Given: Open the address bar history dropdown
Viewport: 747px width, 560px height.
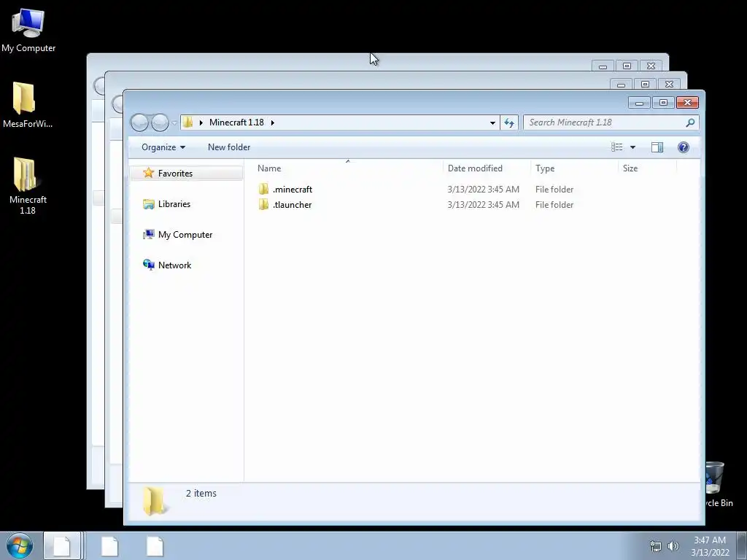Looking at the screenshot, I should [492, 122].
